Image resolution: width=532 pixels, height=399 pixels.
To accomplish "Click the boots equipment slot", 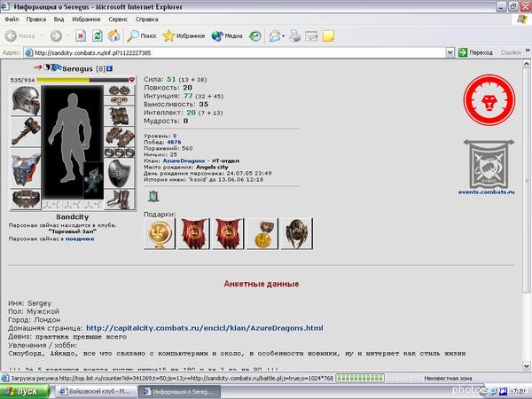I will 120,199.
